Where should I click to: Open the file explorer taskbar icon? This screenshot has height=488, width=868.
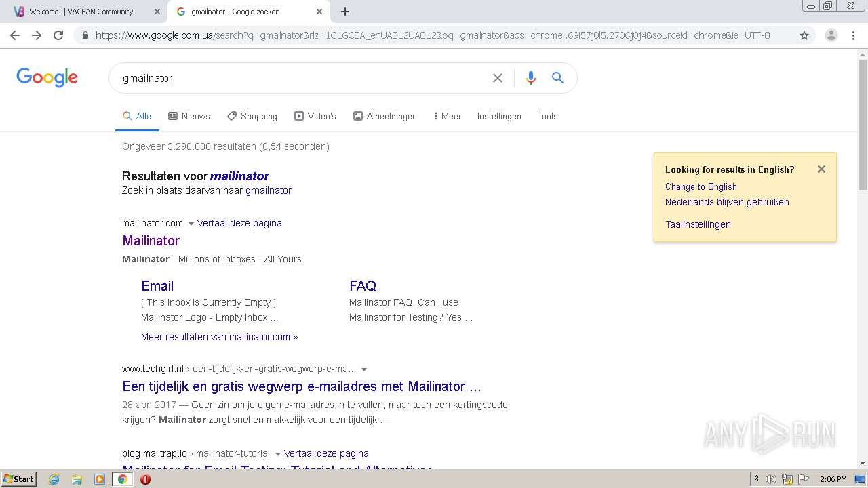click(x=77, y=479)
